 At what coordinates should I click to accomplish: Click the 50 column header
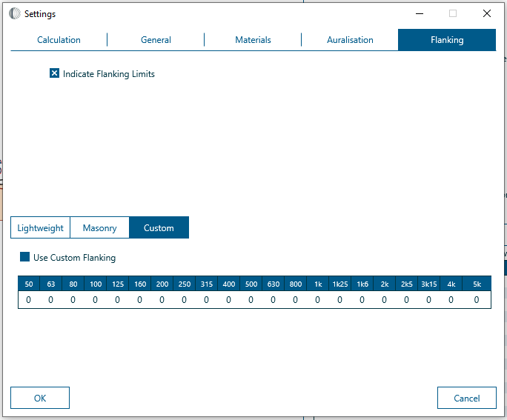point(29,284)
